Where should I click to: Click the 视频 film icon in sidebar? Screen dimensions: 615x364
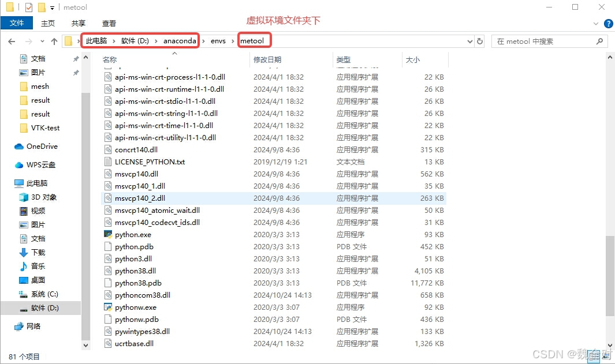(24, 211)
